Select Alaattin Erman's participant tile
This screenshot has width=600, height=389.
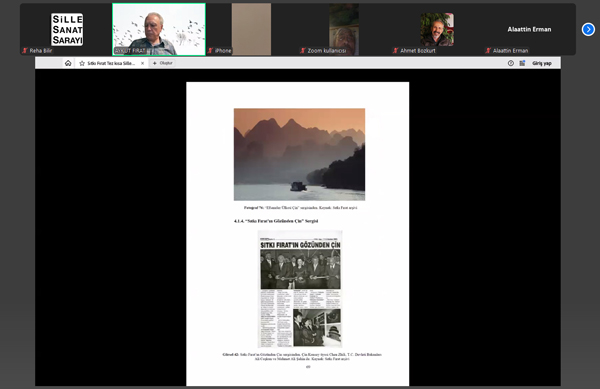pos(529,29)
